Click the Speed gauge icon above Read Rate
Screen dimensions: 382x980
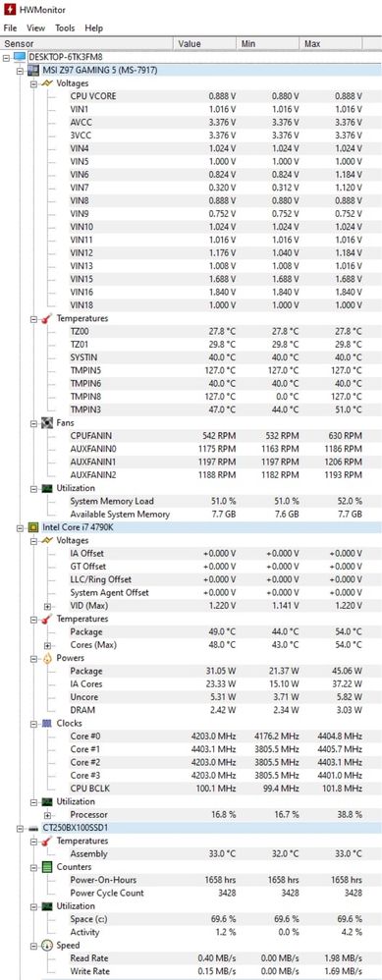click(x=47, y=946)
